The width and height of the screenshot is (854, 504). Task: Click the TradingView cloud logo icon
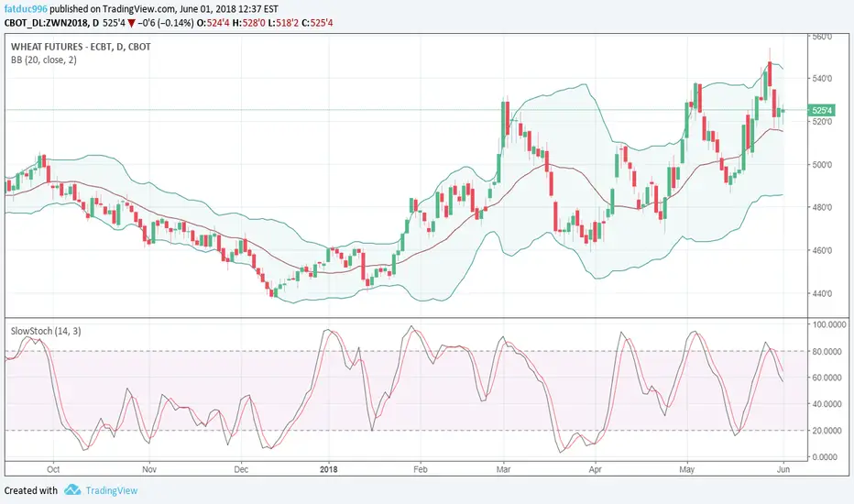click(71, 490)
